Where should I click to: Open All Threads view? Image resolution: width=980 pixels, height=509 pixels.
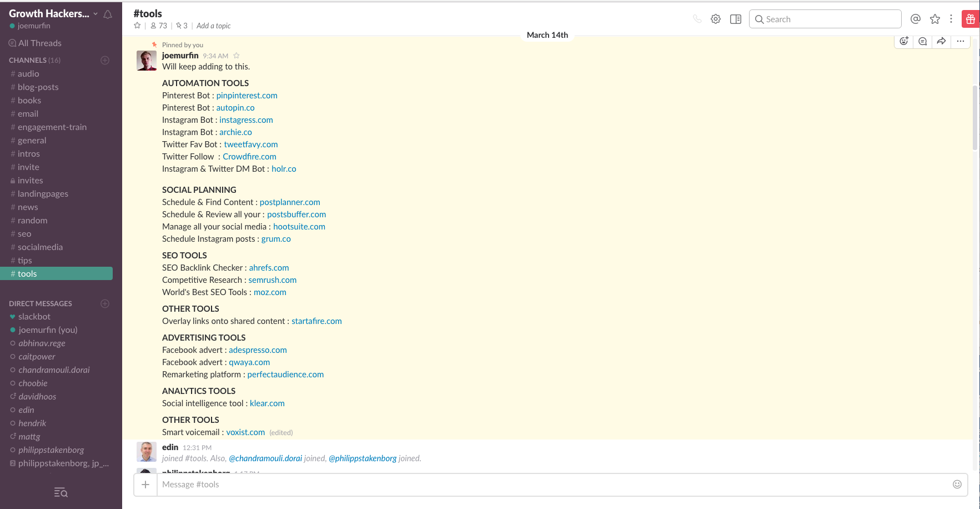click(x=35, y=43)
